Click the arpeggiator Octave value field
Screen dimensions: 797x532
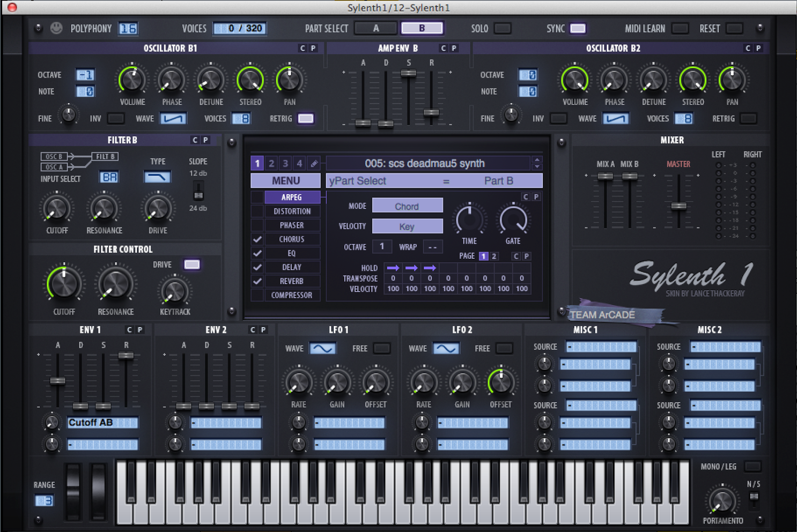[x=382, y=246]
